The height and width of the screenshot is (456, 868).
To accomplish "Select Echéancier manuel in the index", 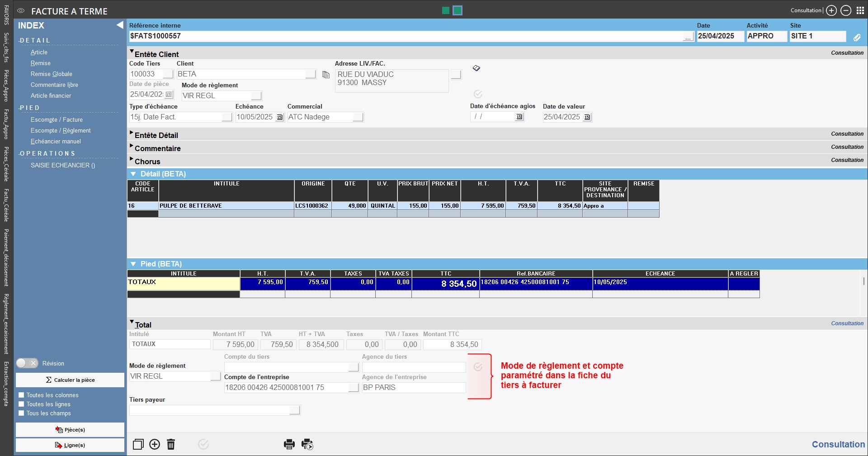I will point(56,141).
